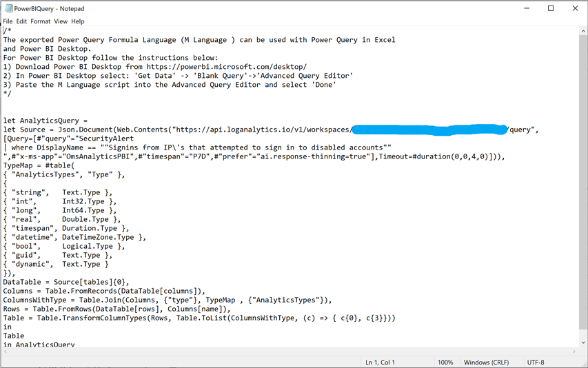Open the Format menu

(x=41, y=21)
